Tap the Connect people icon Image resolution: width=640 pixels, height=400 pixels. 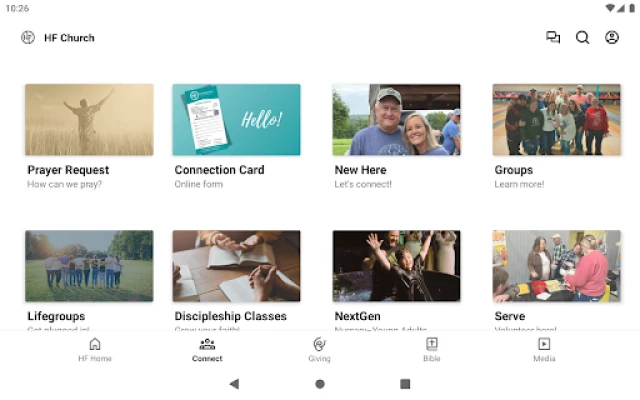click(207, 344)
